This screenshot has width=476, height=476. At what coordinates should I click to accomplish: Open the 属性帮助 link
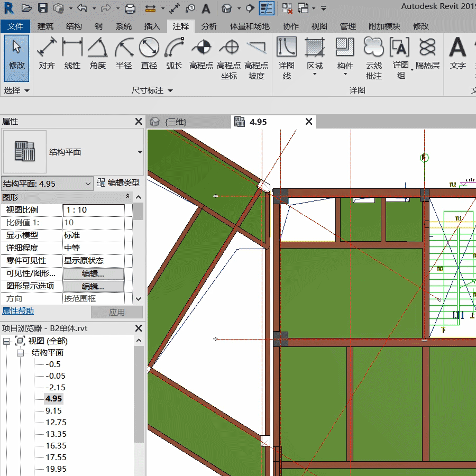[x=18, y=311]
